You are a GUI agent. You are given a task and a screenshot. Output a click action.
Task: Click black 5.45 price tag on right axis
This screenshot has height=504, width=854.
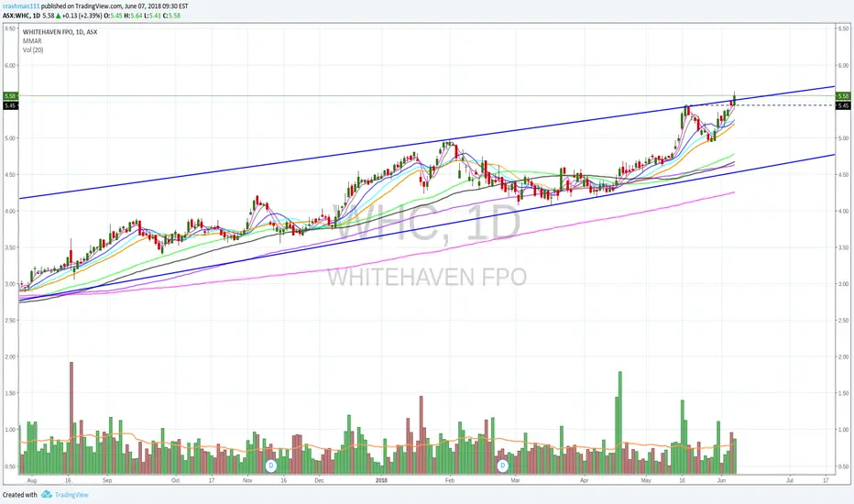tap(843, 105)
